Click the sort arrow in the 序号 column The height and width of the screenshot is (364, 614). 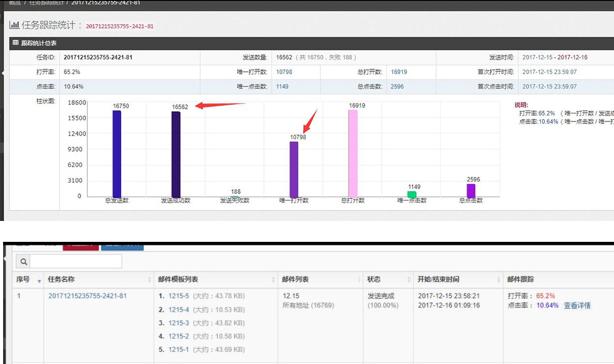40,280
